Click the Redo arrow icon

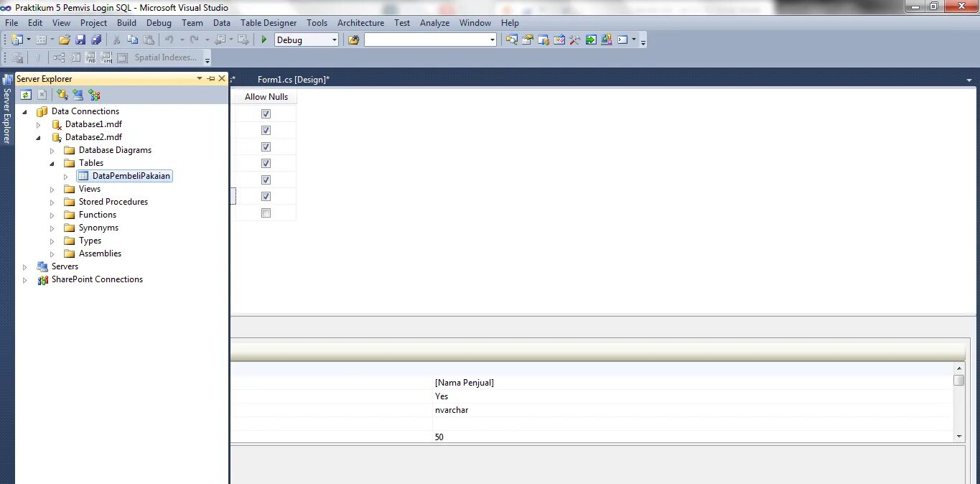click(x=194, y=39)
